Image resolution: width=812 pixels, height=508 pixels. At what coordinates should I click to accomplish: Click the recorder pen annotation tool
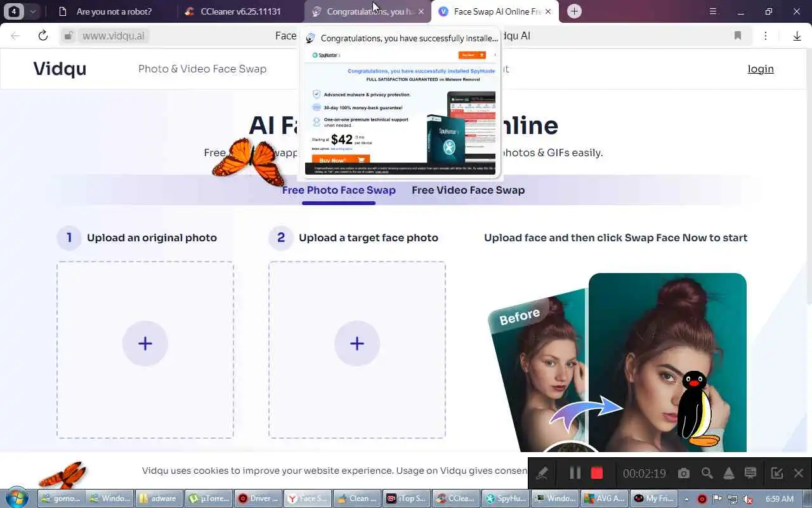[x=542, y=473]
